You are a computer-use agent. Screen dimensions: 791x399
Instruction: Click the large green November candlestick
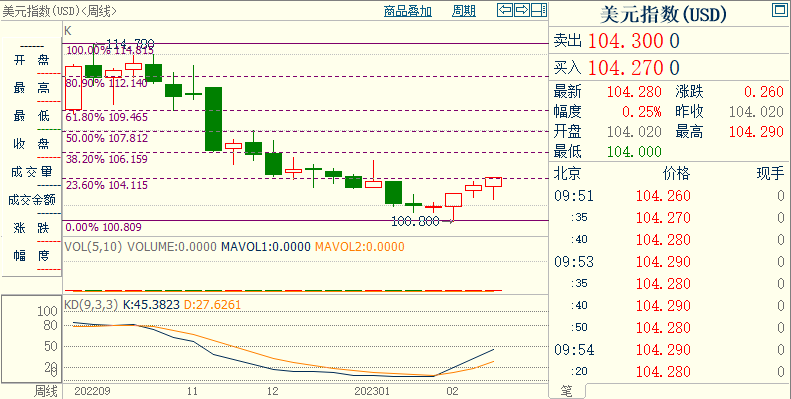[213, 119]
